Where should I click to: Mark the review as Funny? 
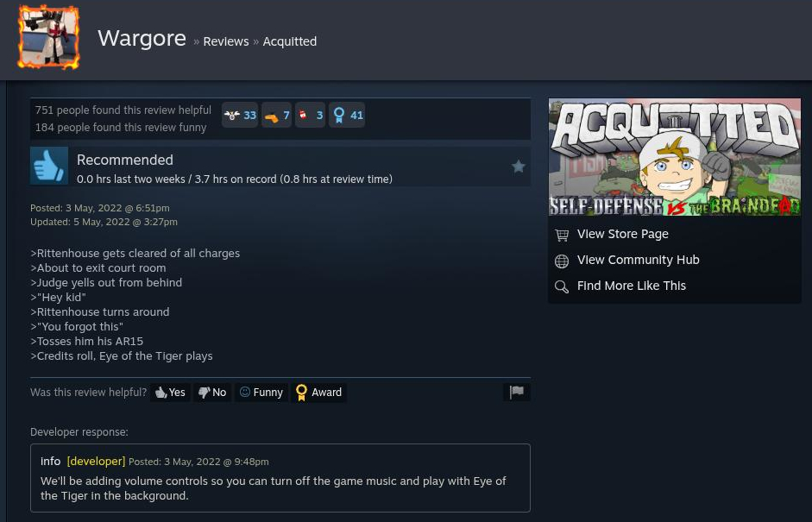pos(261,393)
